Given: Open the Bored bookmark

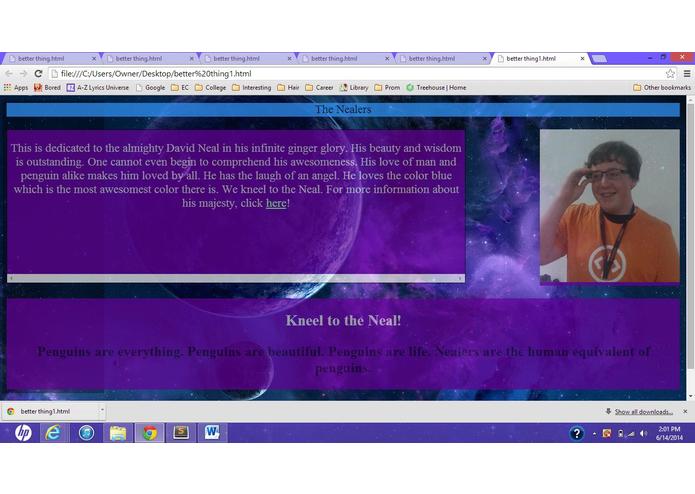Looking at the screenshot, I should point(47,88).
